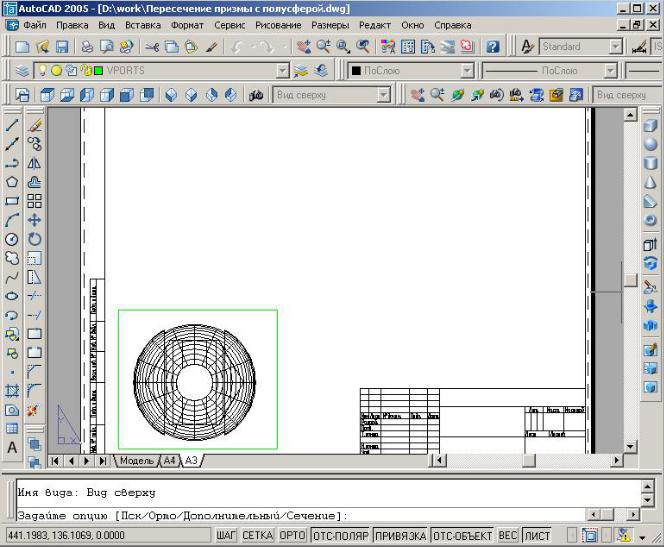Image resolution: width=664 pixels, height=547 pixels.
Task: Open the Файл menu
Action: pos(35,25)
